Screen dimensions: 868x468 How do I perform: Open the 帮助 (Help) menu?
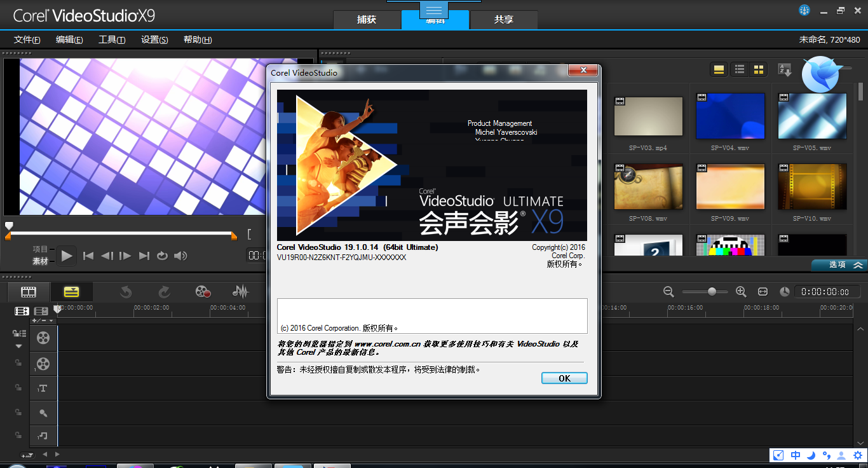(x=198, y=39)
